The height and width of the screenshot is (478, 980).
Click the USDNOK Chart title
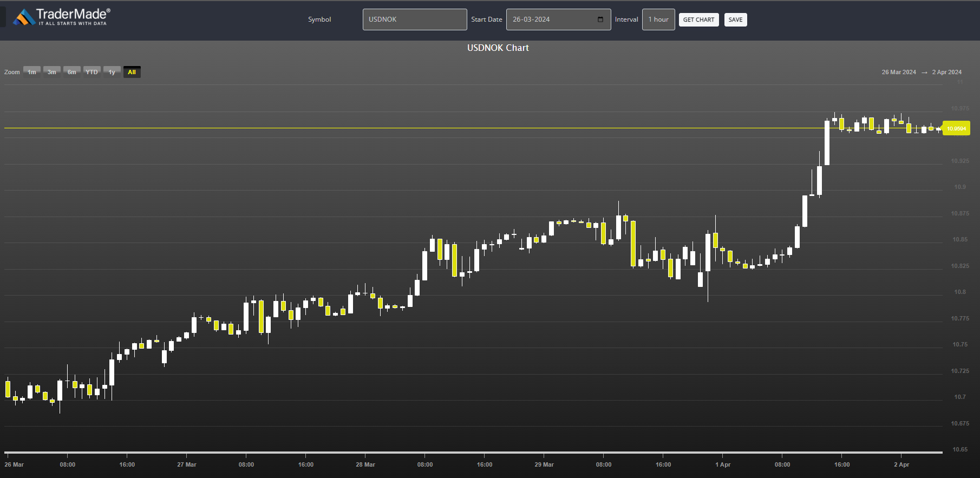pyautogui.click(x=498, y=48)
